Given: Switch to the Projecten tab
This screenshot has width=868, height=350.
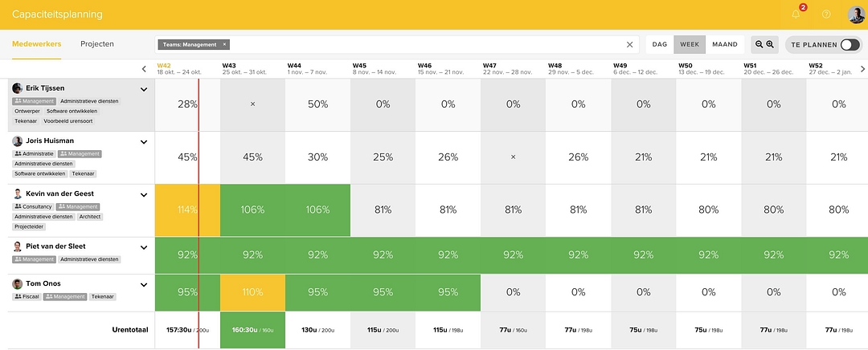Looking at the screenshot, I should pyautogui.click(x=97, y=44).
